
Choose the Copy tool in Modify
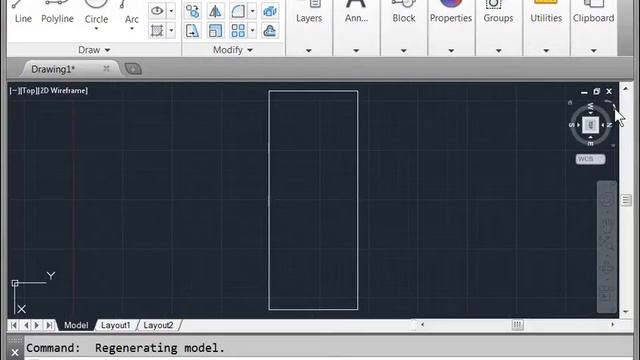(x=192, y=11)
